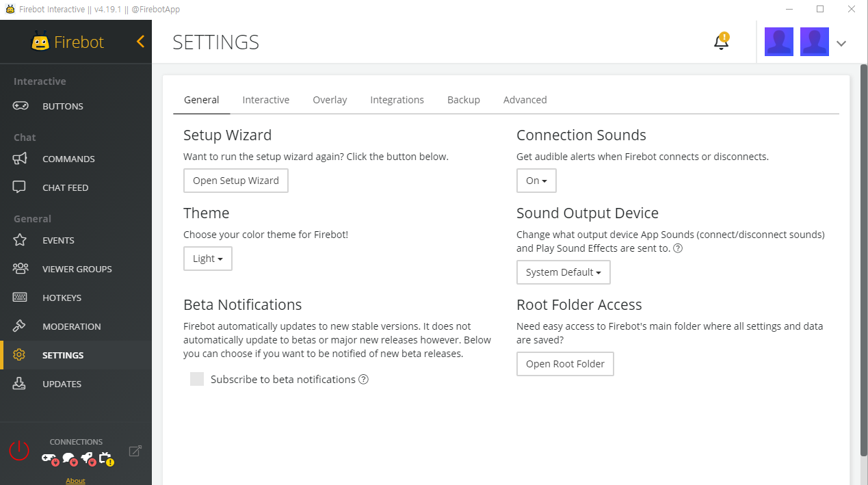Screen dimensions: 868x485
Task: Switch to the Integrations tab
Action: coord(397,100)
